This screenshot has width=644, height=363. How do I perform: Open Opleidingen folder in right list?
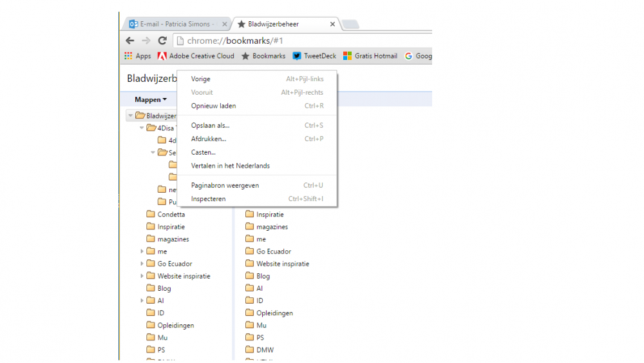[269, 313]
